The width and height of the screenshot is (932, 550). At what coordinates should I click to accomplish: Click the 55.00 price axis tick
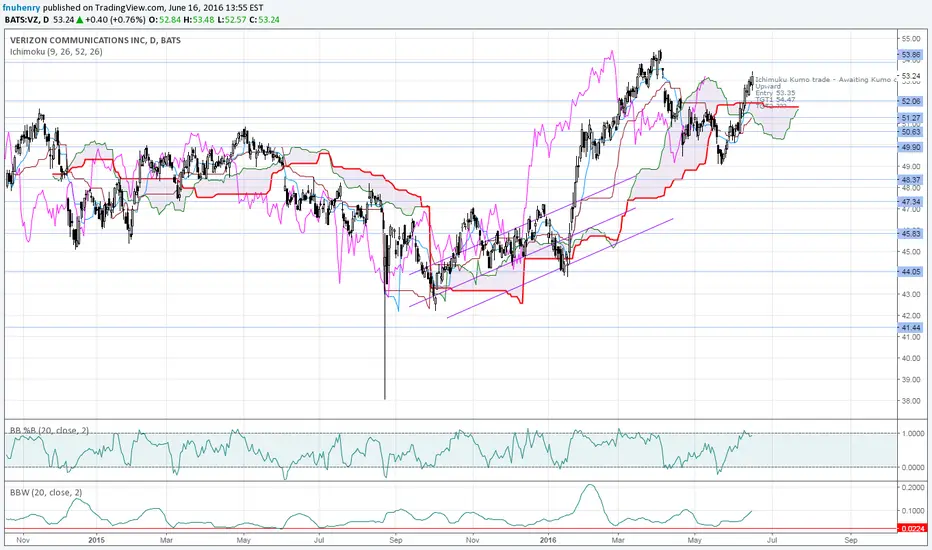pos(911,39)
